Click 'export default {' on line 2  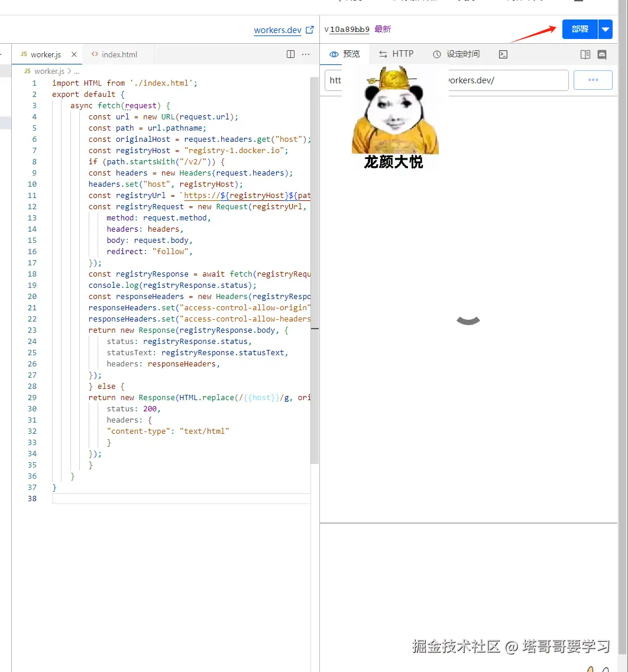[88, 95]
